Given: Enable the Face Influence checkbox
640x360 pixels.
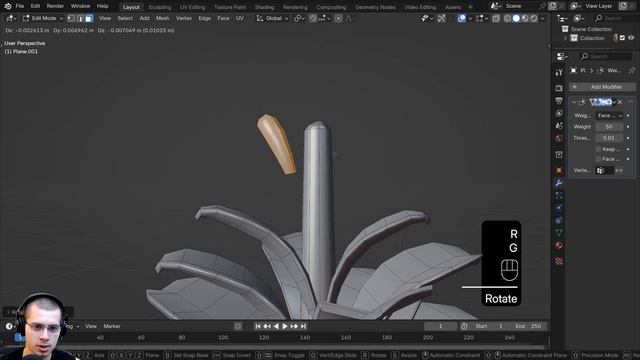Looking at the screenshot, I should click(x=598, y=159).
